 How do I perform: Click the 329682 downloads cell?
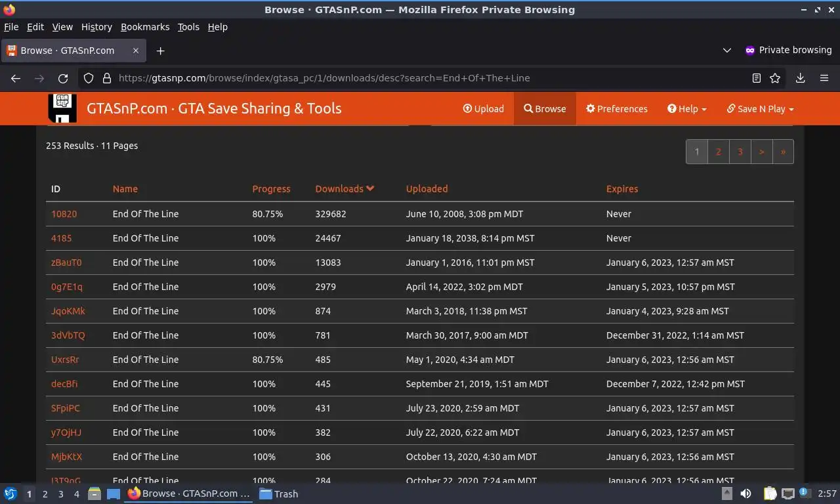coord(331,214)
